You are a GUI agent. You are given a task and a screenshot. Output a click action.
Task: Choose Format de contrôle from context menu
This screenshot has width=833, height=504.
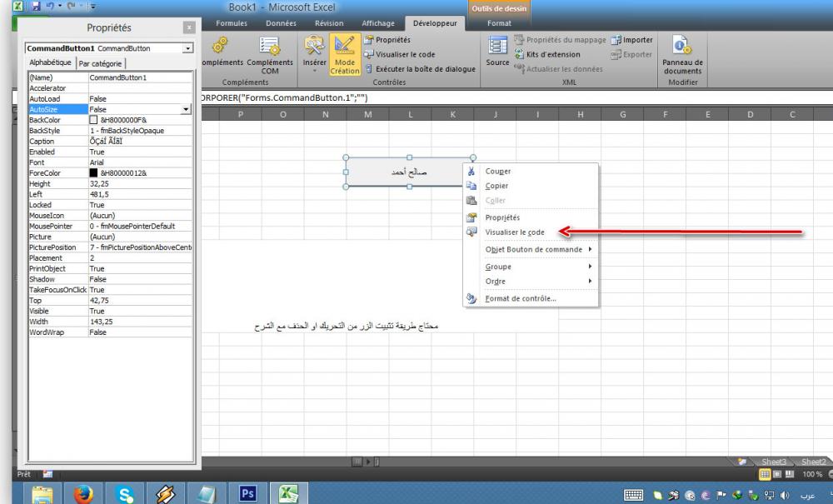coord(531,298)
